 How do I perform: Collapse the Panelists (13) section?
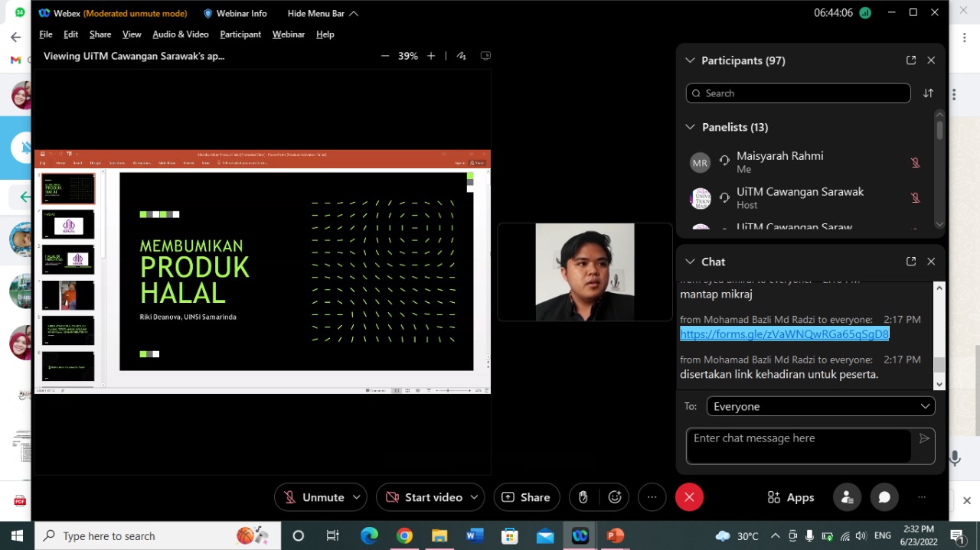click(690, 127)
